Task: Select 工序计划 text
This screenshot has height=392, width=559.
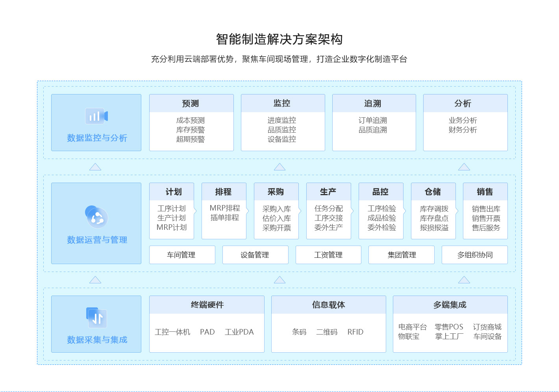Action: (x=172, y=209)
